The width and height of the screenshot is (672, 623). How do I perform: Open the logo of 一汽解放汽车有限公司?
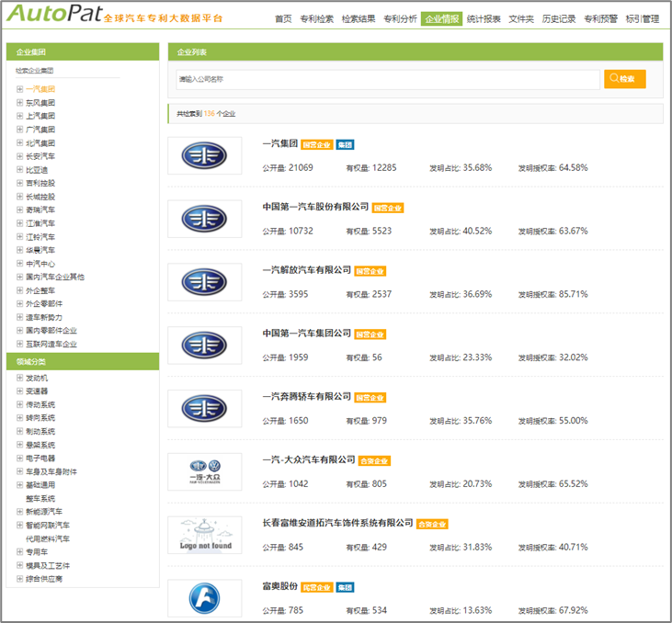click(x=204, y=282)
